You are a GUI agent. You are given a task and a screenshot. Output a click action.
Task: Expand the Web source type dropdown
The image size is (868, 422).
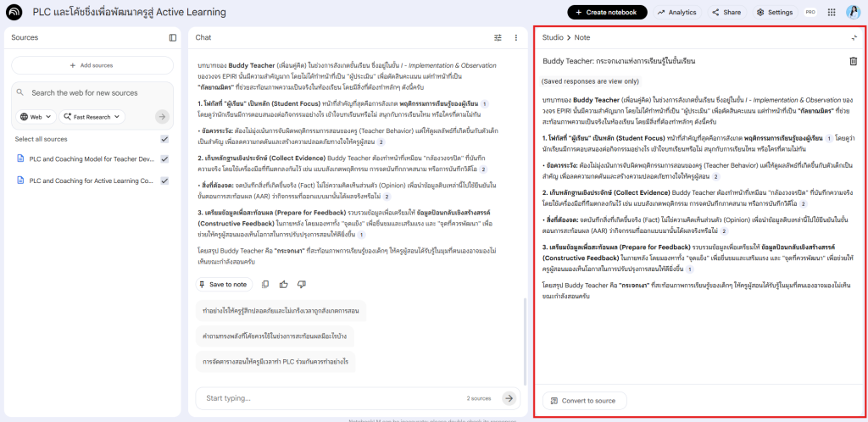36,117
